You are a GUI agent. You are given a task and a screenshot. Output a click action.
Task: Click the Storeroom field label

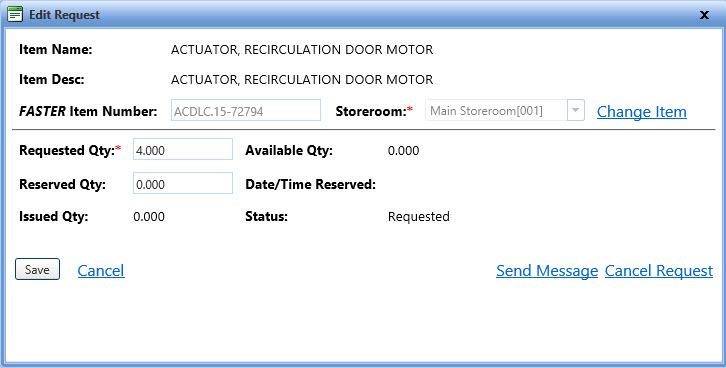(374, 112)
